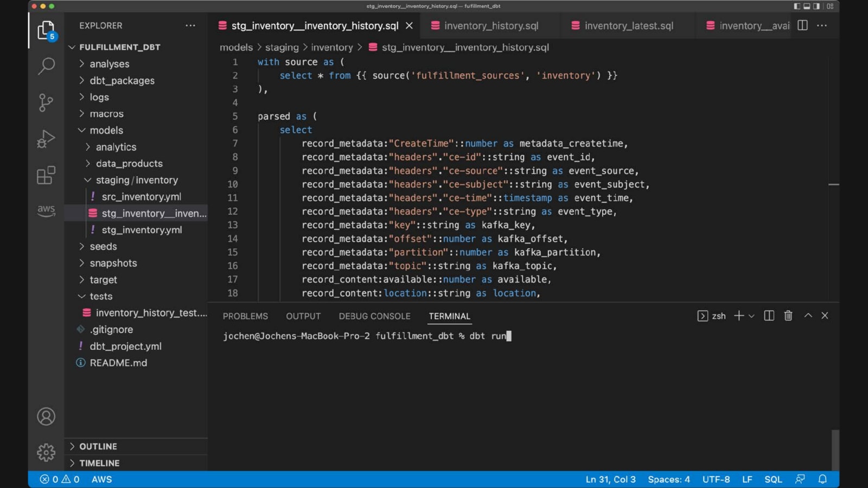Image resolution: width=868 pixels, height=488 pixels.
Task: Open the Search view icon
Action: (46, 66)
